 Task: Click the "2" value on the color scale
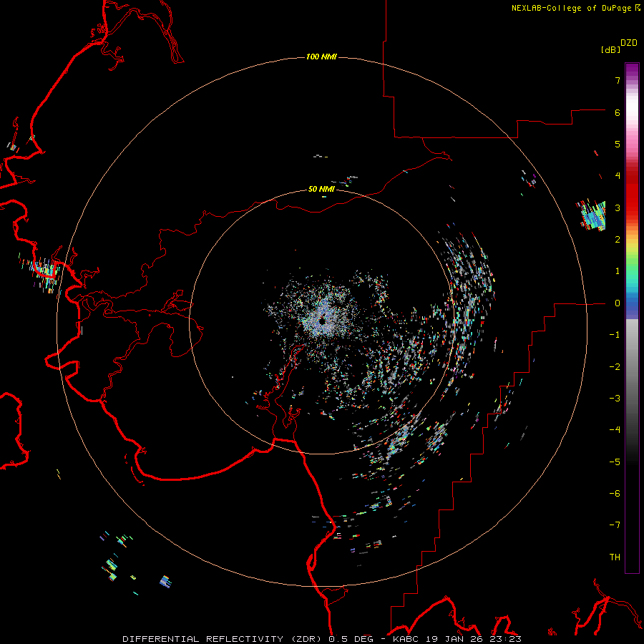(618, 240)
